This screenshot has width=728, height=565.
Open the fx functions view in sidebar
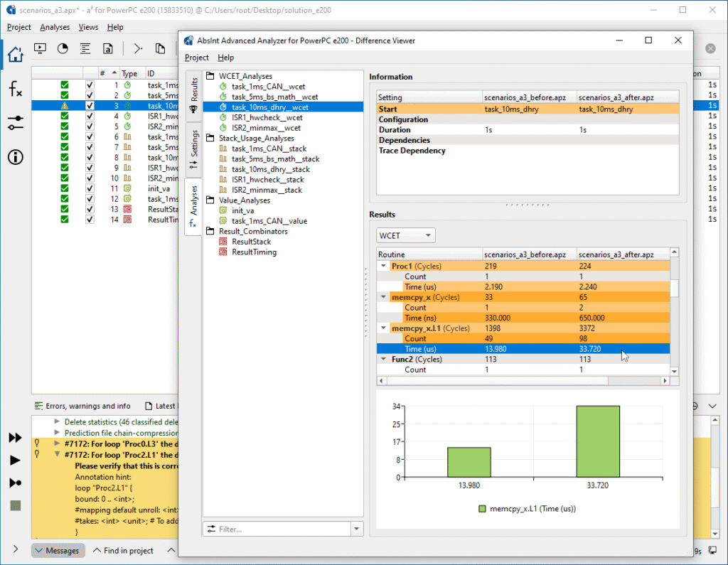[16, 88]
